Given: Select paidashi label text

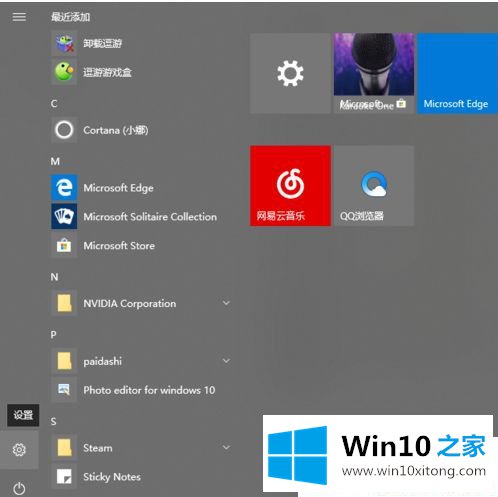Looking at the screenshot, I should click(x=102, y=361).
